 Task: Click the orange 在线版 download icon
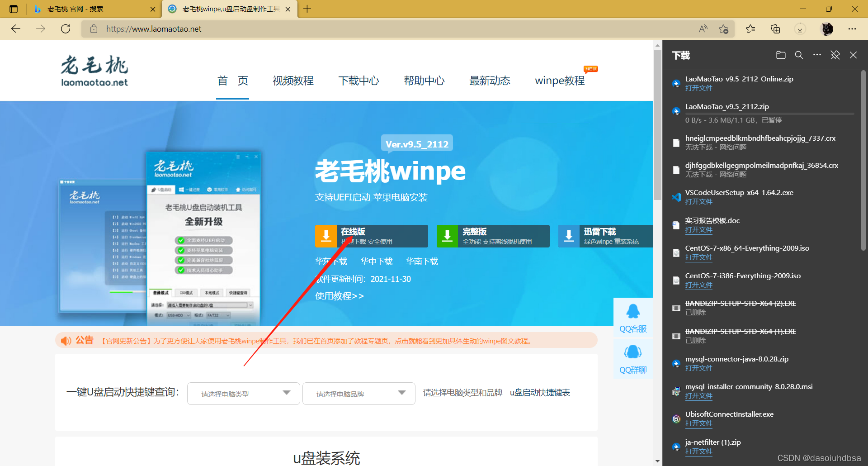pos(326,236)
